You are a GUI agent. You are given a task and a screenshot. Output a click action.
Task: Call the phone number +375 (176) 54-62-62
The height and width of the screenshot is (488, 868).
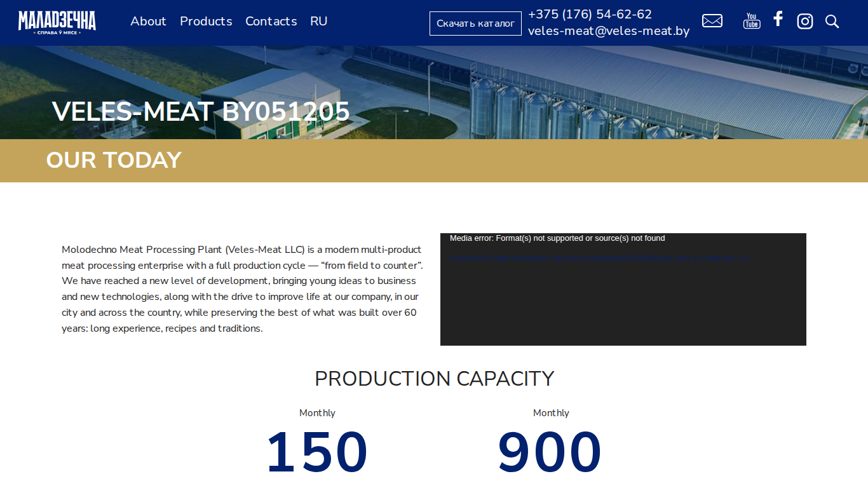[x=590, y=14]
